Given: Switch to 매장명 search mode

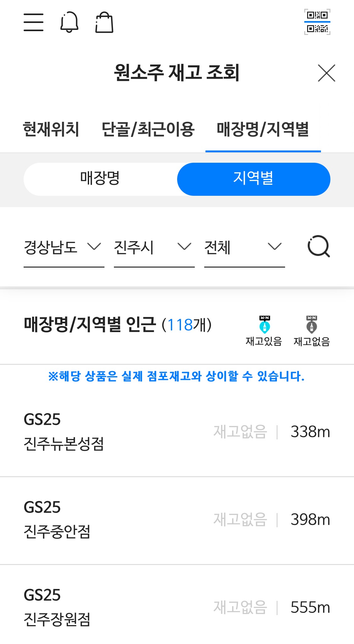Looking at the screenshot, I should point(100,179).
